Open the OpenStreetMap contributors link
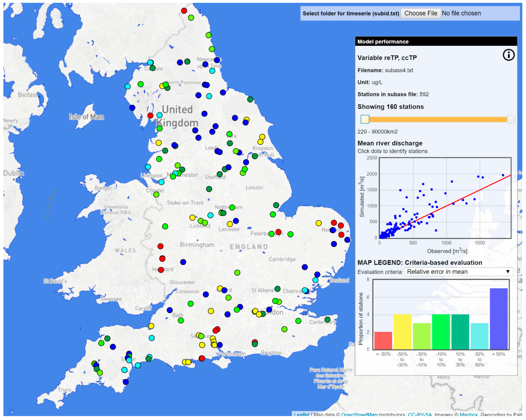Viewport: 526px width, 420px height. [x=359, y=414]
